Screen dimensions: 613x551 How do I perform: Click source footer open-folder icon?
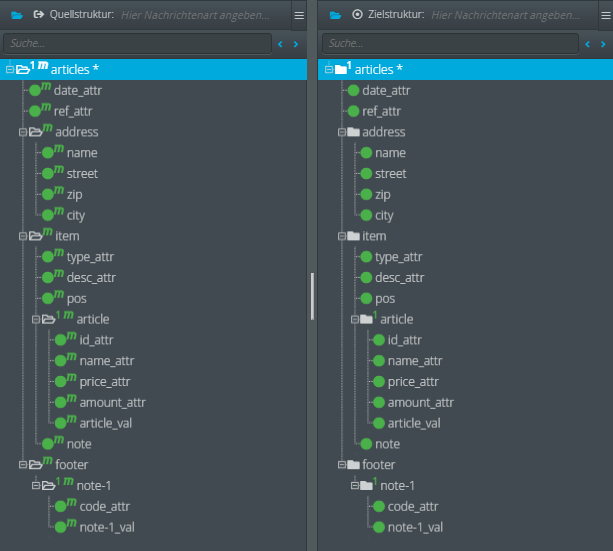tap(36, 465)
